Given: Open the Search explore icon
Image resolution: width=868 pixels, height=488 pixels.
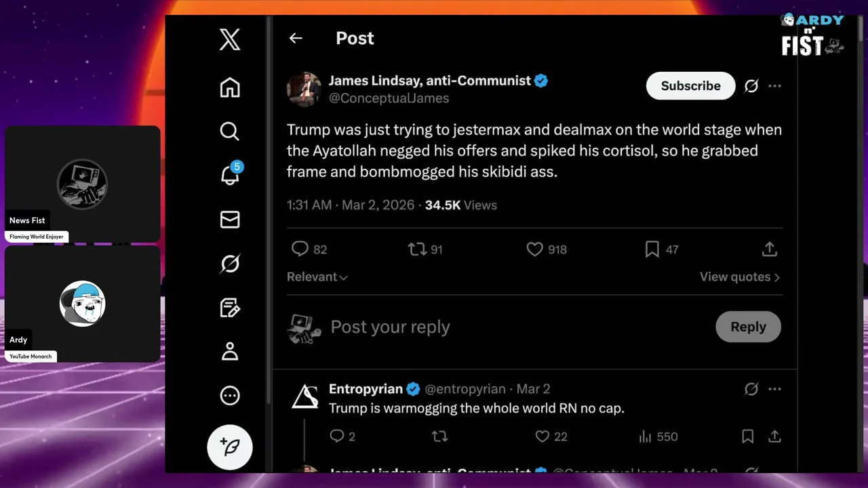Looking at the screenshot, I should click(x=230, y=131).
